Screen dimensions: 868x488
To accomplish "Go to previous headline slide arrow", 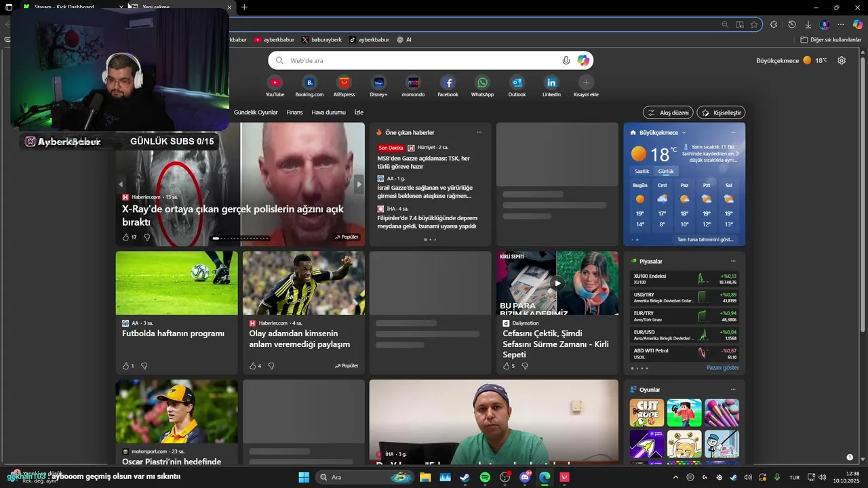I will (x=121, y=184).
